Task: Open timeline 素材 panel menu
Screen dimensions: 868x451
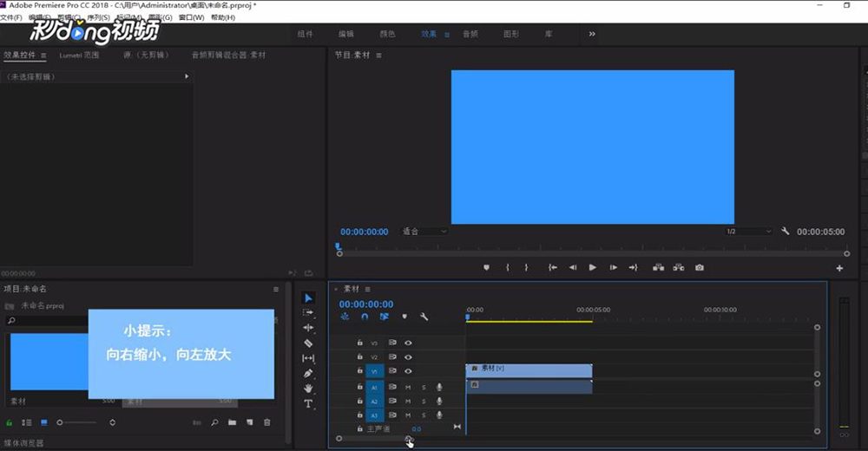Action: click(x=367, y=289)
